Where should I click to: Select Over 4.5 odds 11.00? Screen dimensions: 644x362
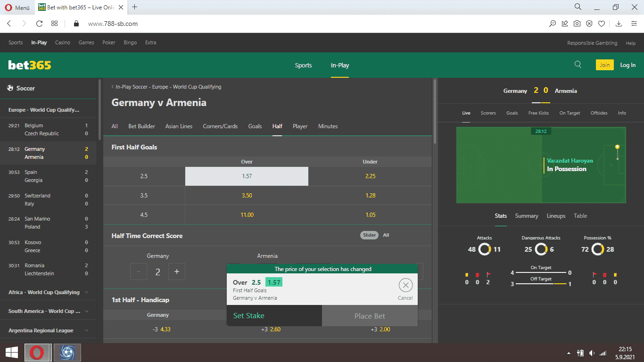tap(247, 215)
